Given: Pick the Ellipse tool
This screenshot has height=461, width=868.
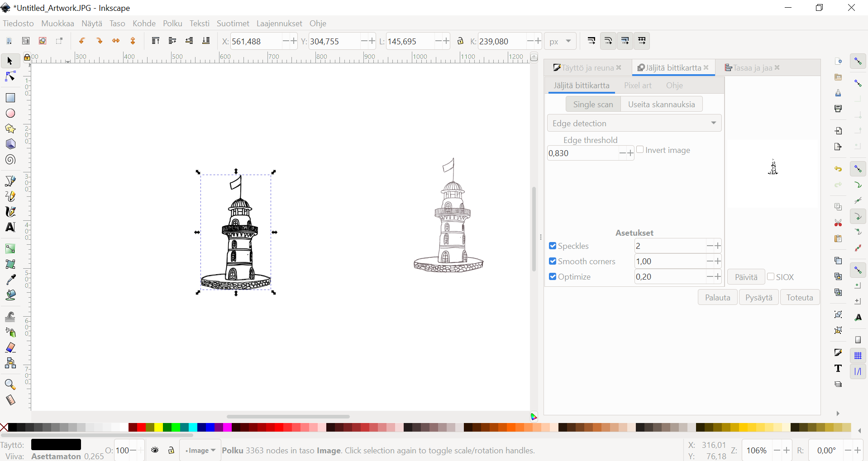Looking at the screenshot, I should point(10,113).
